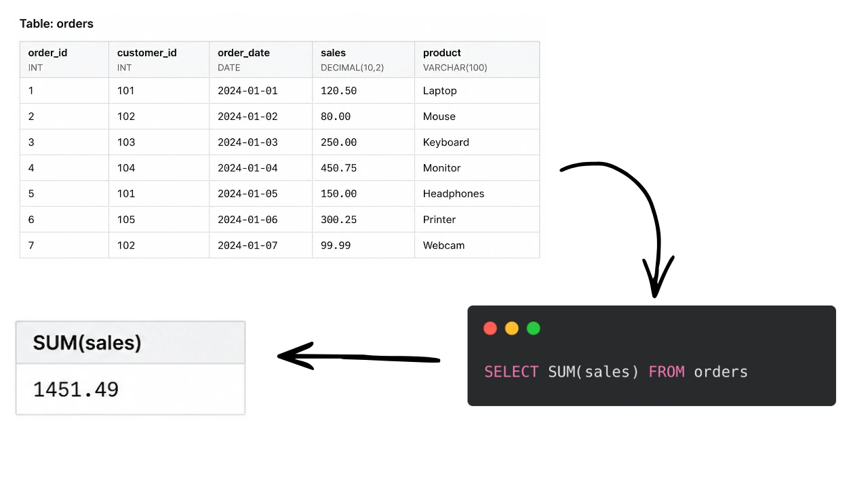
Task: Click the table name orders in the query
Action: point(721,371)
